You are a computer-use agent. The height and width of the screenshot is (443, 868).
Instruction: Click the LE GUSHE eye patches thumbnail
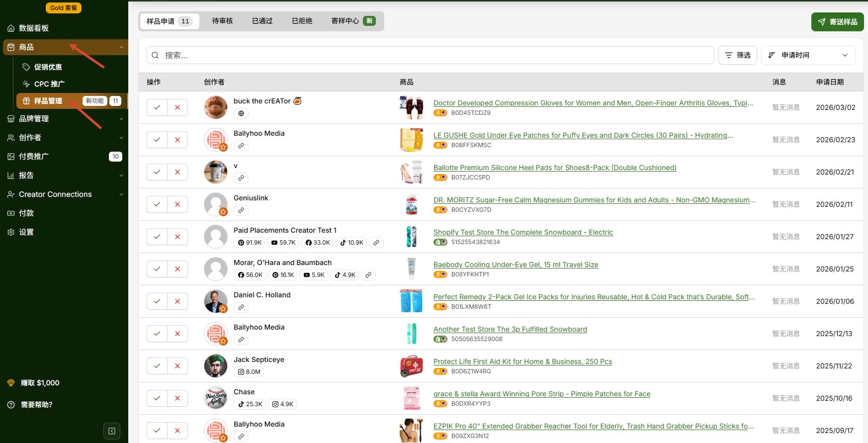(412, 140)
